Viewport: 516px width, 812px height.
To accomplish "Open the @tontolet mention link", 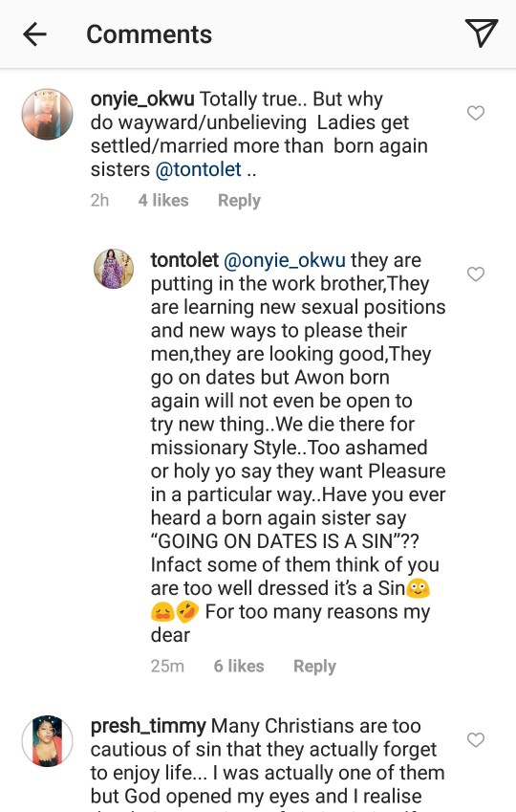I will 198,169.
